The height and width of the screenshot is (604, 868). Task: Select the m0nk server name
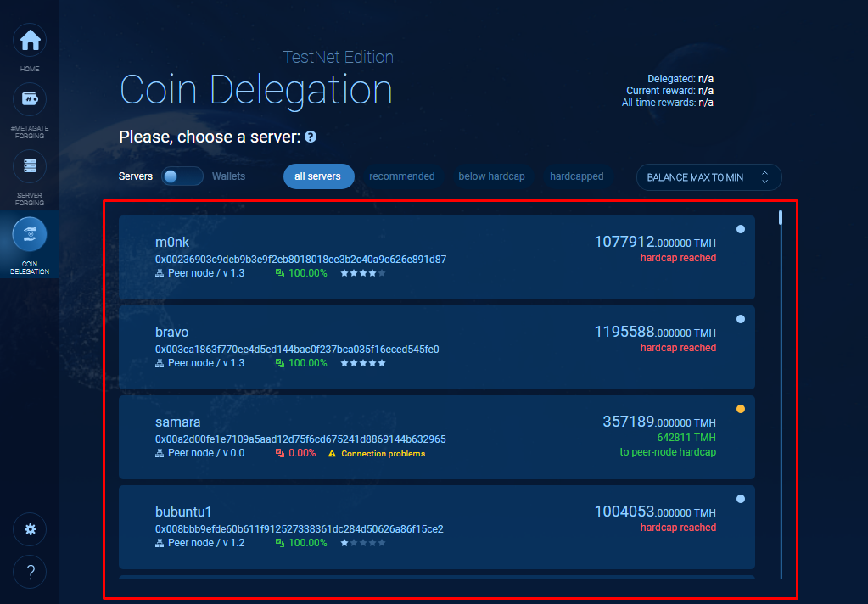(x=172, y=242)
